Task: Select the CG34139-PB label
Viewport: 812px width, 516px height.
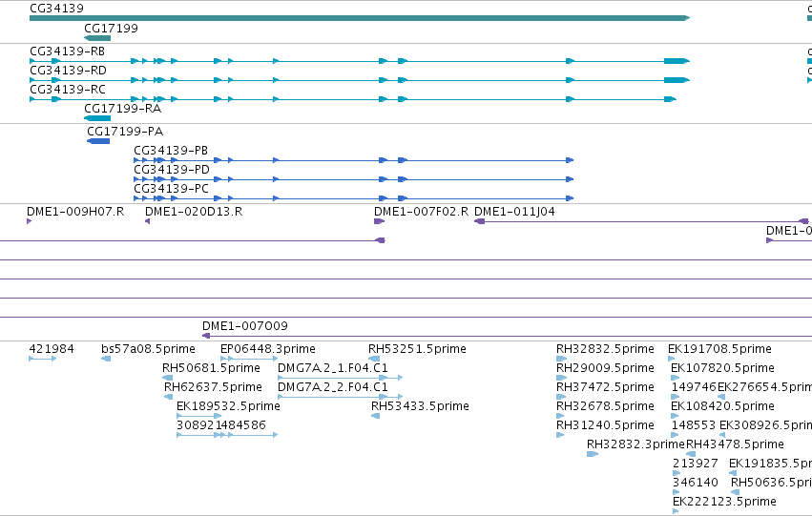Action: pos(171,151)
